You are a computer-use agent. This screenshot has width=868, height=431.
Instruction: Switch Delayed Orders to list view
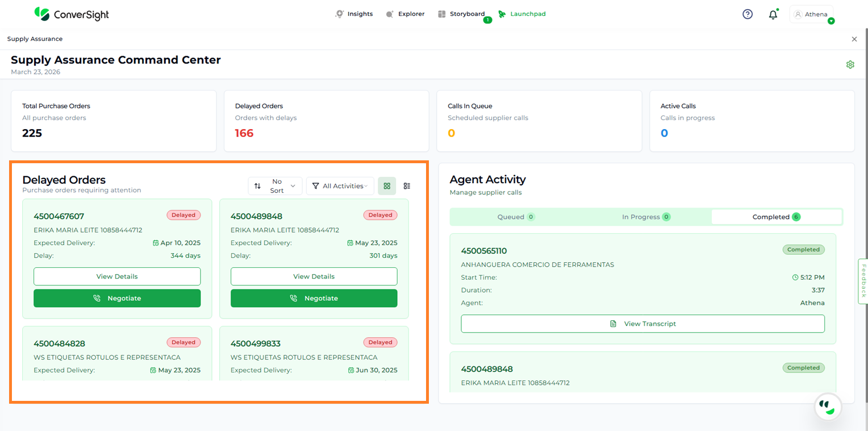coord(407,186)
